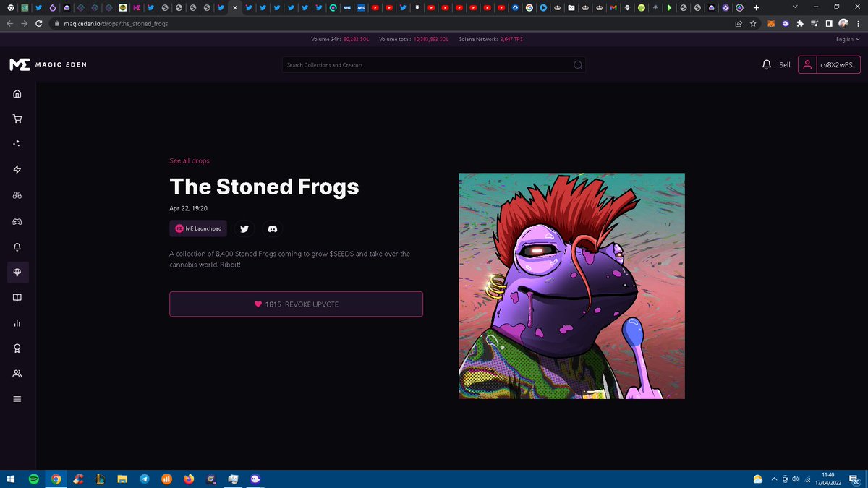Open Firefox from the taskbar

[189, 479]
